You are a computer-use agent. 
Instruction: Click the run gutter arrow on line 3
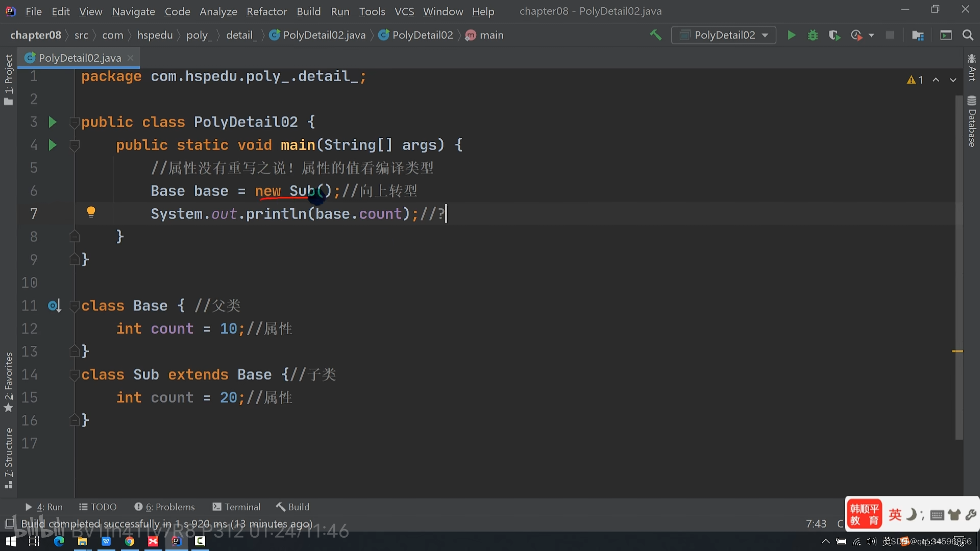pyautogui.click(x=52, y=122)
